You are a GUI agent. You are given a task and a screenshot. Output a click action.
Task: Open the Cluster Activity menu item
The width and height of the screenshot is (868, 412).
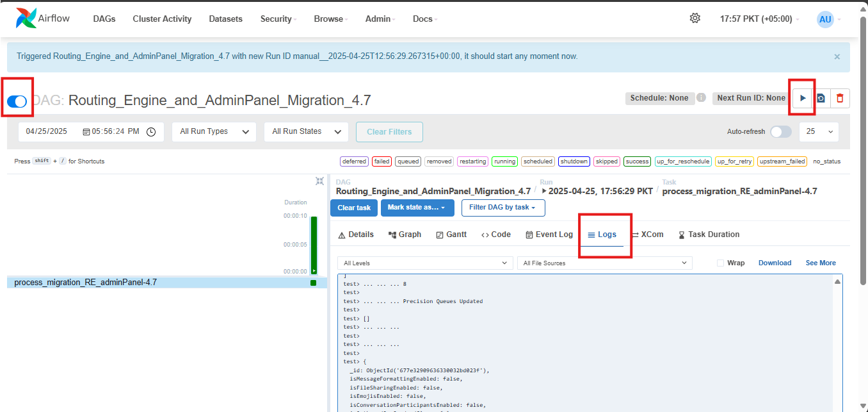162,19
